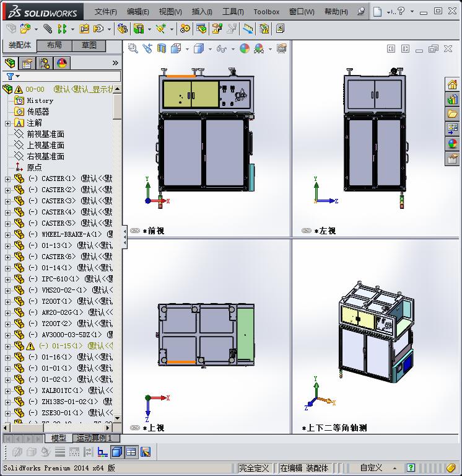Click the Edit Appearance color sphere
The height and width of the screenshot is (476, 462).
pyautogui.click(x=245, y=48)
